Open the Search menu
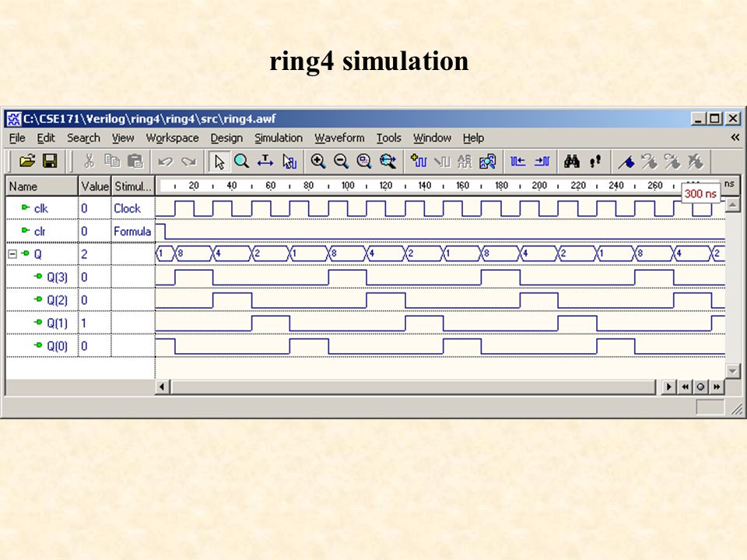Image resolution: width=747 pixels, height=560 pixels. tap(83, 138)
